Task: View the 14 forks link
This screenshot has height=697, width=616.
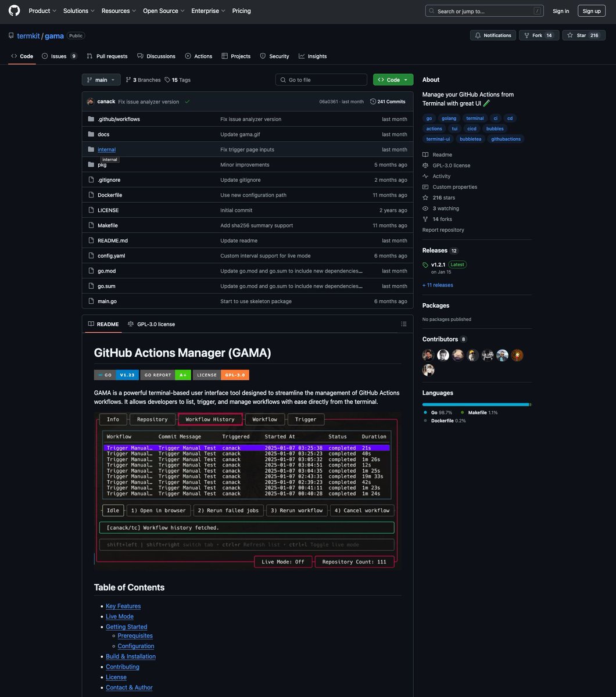Action: click(437, 219)
